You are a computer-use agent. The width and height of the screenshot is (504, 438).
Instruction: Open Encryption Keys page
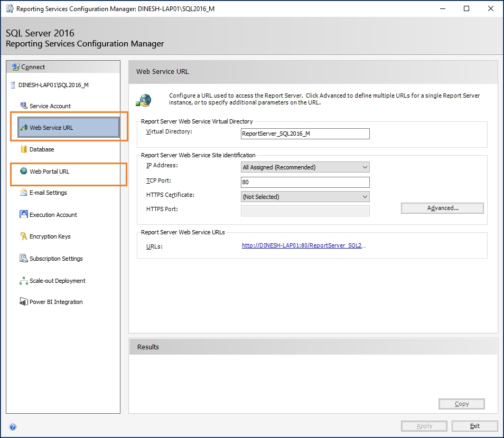pos(50,236)
